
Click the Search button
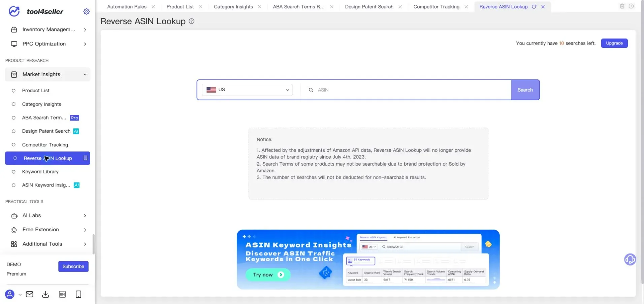(x=525, y=90)
